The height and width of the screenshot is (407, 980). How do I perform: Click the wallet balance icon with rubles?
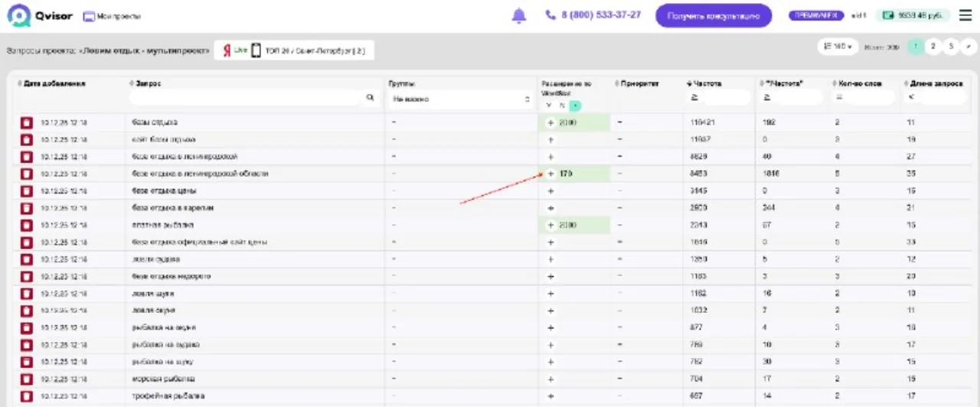coord(888,15)
